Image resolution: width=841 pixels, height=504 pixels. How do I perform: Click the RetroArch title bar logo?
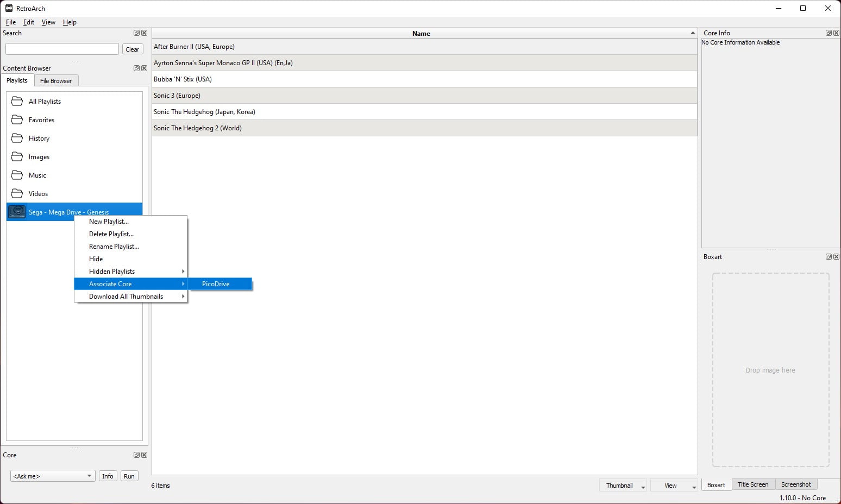click(x=9, y=8)
